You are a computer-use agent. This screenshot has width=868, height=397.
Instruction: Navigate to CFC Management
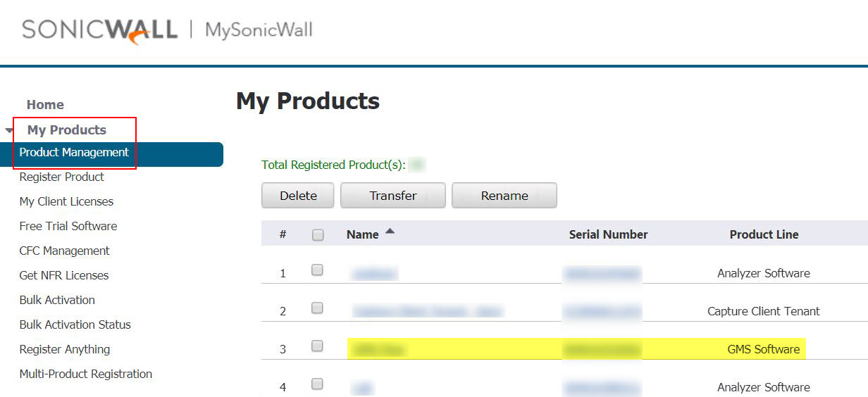coord(65,251)
